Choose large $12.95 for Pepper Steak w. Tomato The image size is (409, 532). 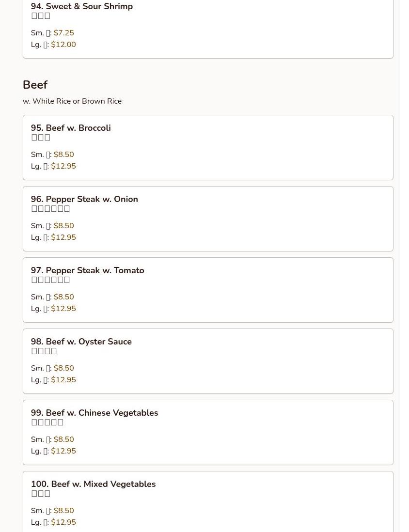click(63, 309)
